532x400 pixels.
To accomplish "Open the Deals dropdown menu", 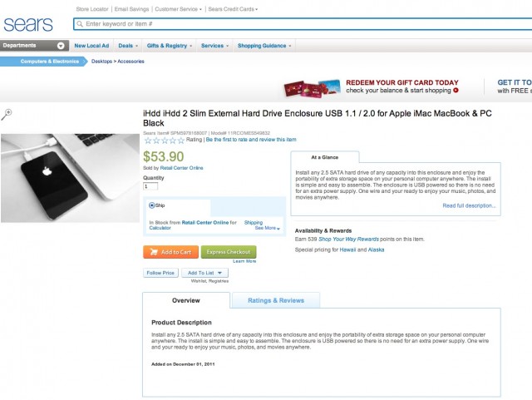I will click(x=128, y=46).
